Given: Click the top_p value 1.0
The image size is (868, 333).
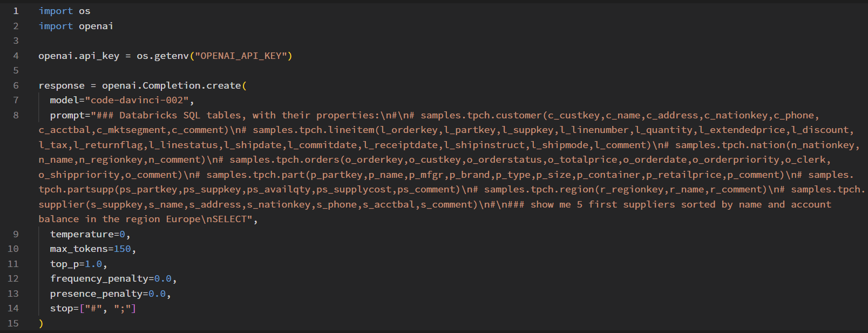Looking at the screenshot, I should 93,264.
